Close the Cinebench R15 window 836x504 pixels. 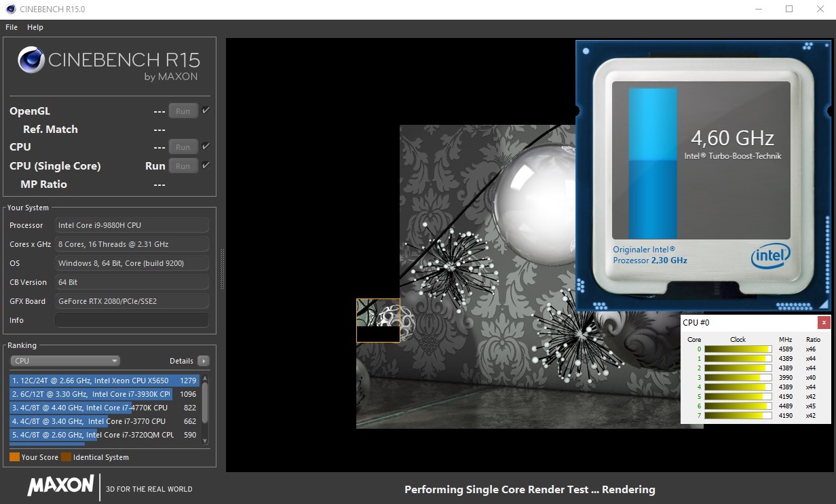[820, 9]
